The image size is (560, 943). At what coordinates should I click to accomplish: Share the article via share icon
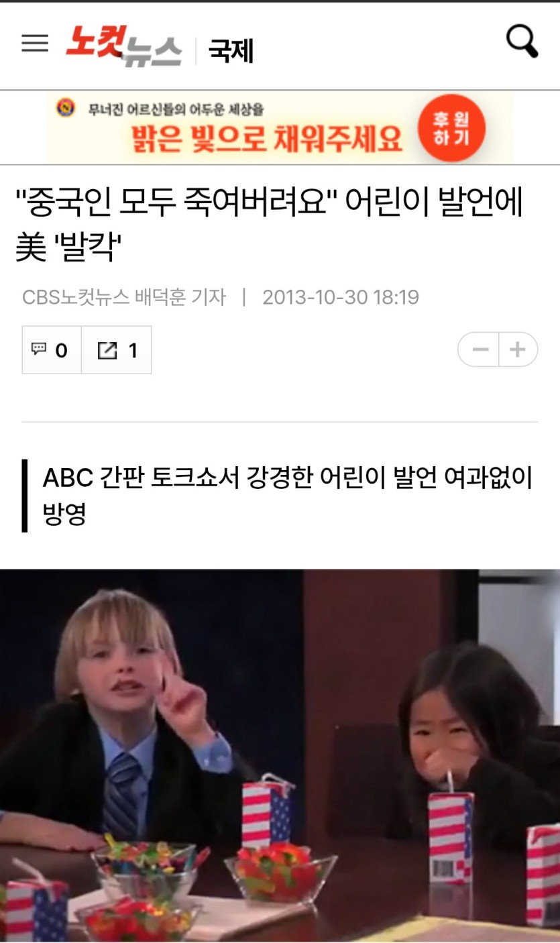107,350
